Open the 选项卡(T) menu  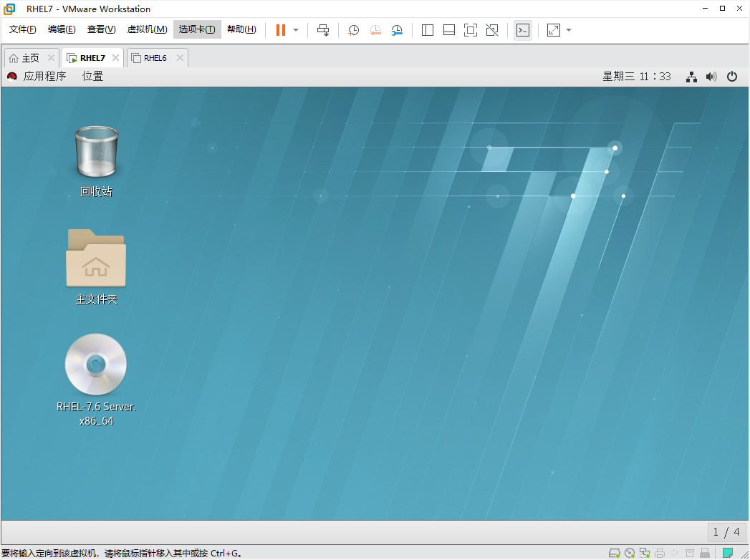tap(197, 29)
